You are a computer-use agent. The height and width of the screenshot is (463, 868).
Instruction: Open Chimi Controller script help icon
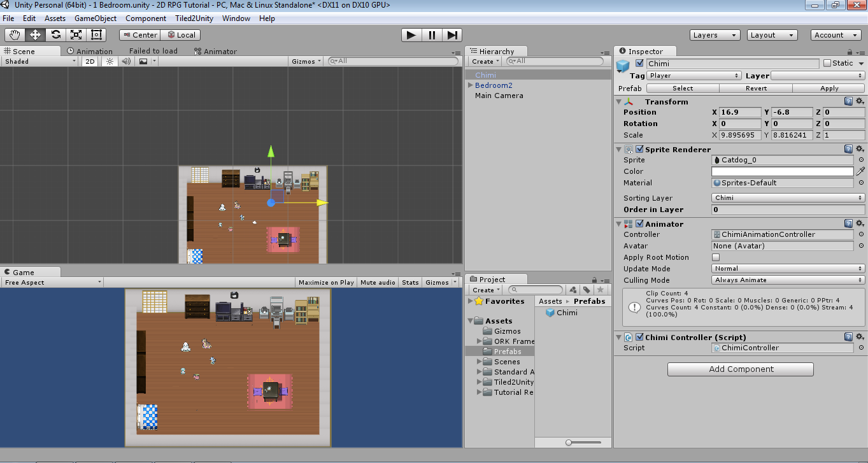tap(848, 337)
